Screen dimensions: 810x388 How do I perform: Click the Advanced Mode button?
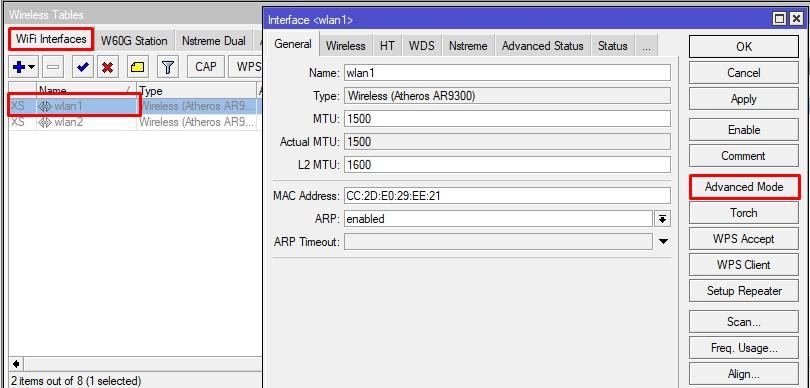744,187
